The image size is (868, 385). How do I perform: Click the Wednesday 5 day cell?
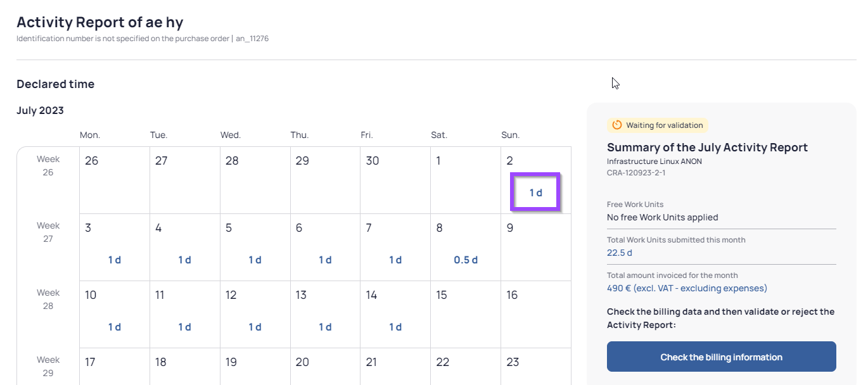[x=255, y=247]
